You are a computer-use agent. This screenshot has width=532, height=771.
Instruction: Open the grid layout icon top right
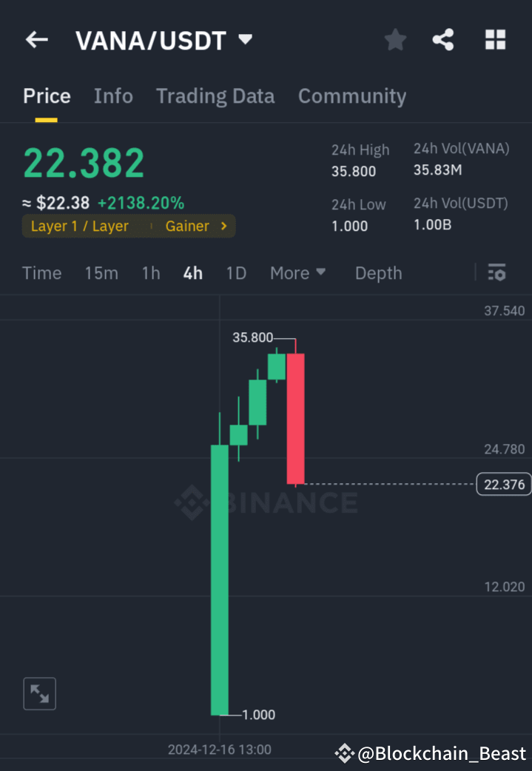pos(494,39)
